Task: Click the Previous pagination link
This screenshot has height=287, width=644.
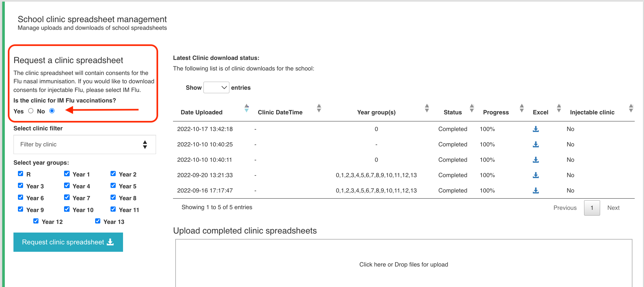Action: pos(565,208)
